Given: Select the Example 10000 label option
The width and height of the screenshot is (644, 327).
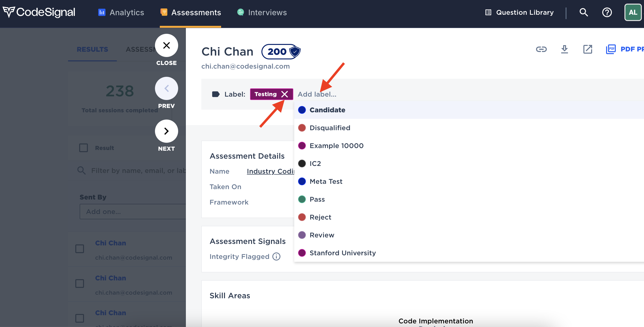Looking at the screenshot, I should pos(469,146).
